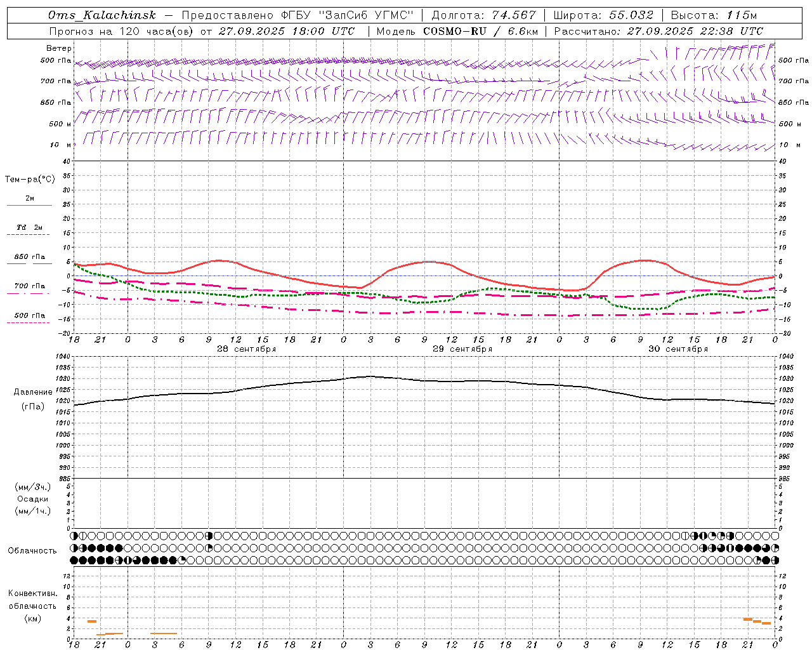Viewport: 812px width, 650px height.
Task: Click the left 850 гПа wind level label
Action: coord(56,102)
